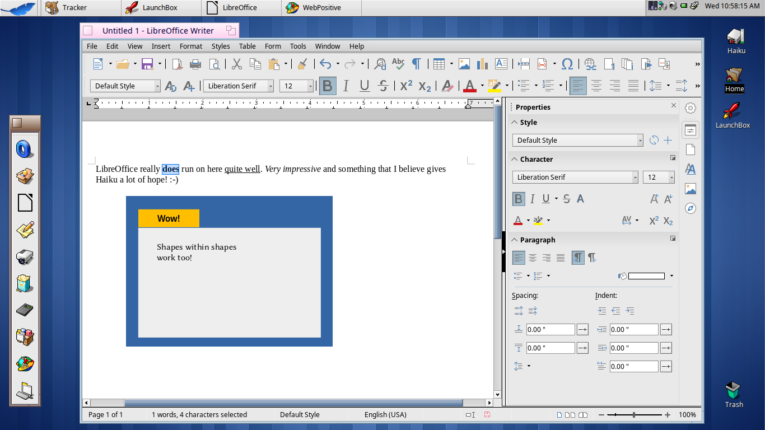Click above paragraph spacing input field
The height and width of the screenshot is (430, 765).
pos(550,329)
